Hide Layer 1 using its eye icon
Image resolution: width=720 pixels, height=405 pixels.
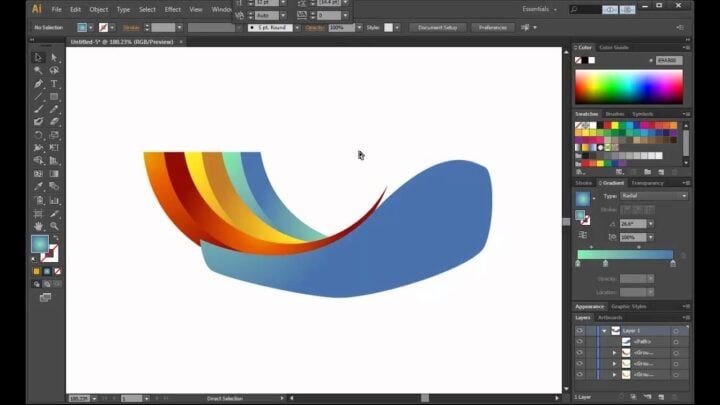pyautogui.click(x=579, y=330)
